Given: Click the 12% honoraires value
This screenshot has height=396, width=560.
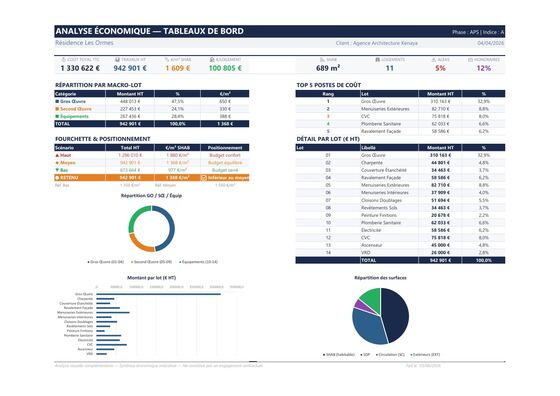Looking at the screenshot, I should click(484, 68).
